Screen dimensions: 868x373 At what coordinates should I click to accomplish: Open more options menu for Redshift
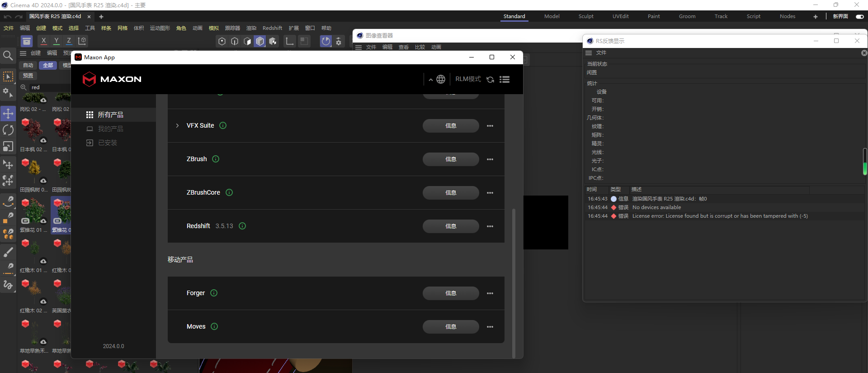click(490, 226)
